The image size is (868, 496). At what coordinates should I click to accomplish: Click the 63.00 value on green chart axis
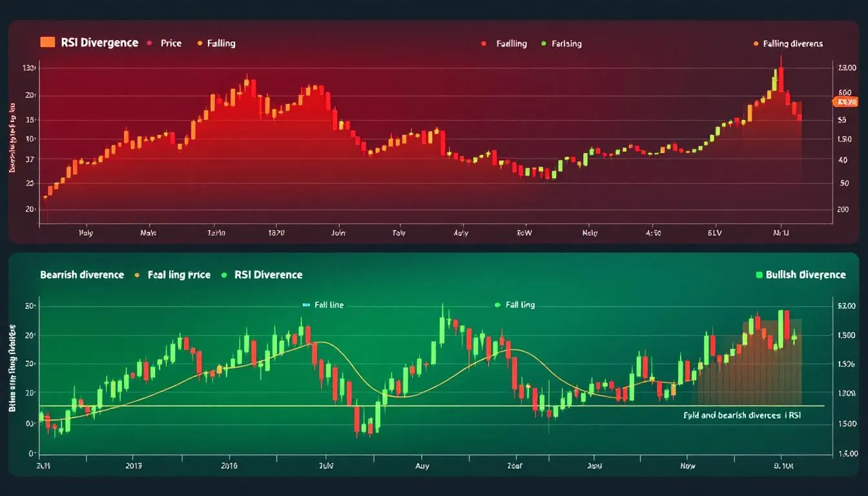pos(845,307)
